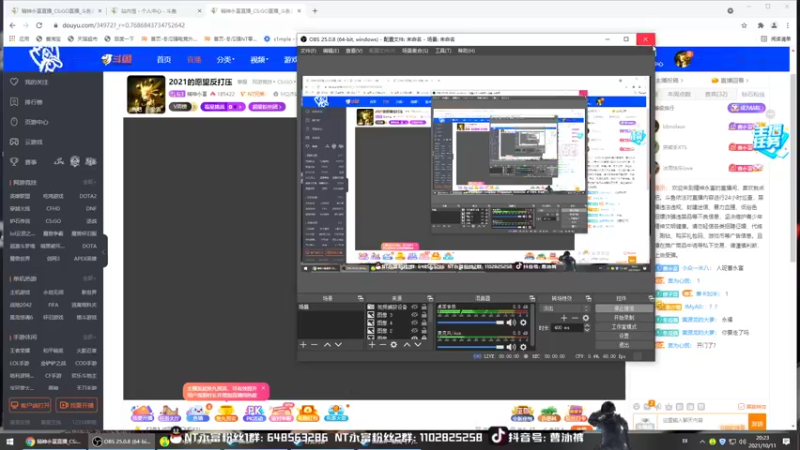Add transition with plus icon in OBS transitions panel
The width and height of the screenshot is (800, 450).
[564, 318]
